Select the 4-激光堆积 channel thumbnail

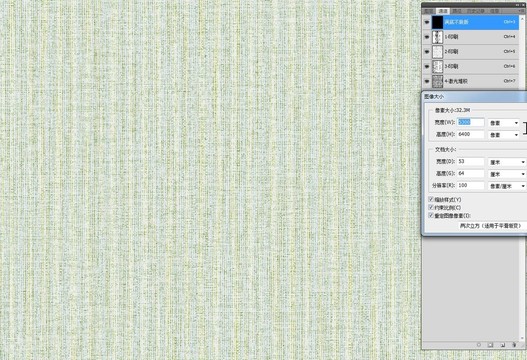click(x=437, y=81)
